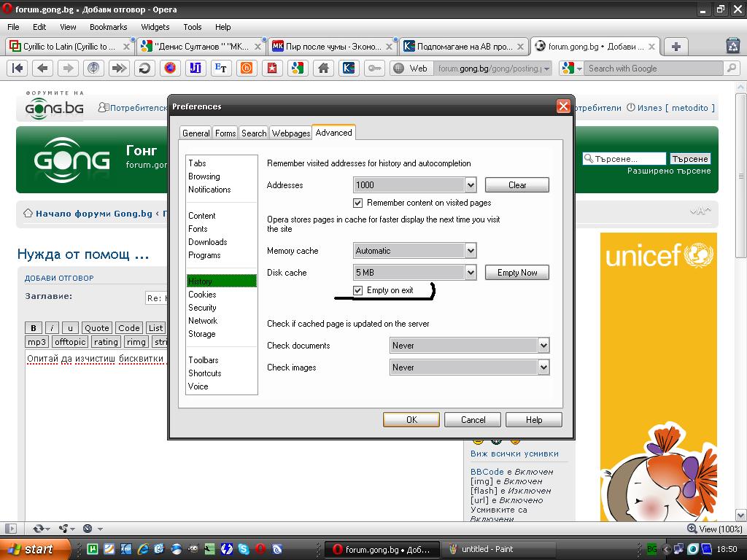Viewport: 747px width, 560px height.
Task: Switch to the Forms preferences tab
Action: click(225, 133)
